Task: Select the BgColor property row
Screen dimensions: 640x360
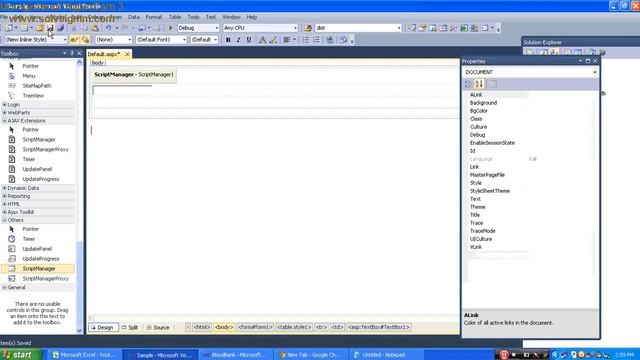Action: pos(531,111)
